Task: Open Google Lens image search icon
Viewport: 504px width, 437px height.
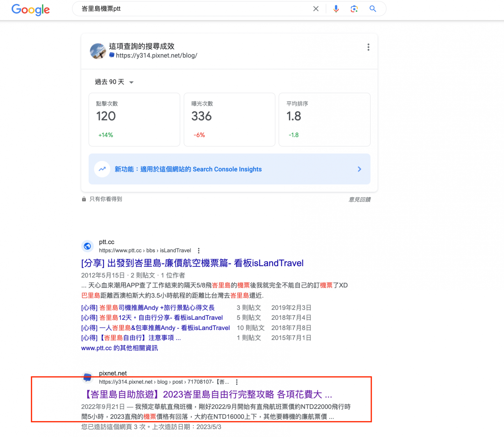Action: [354, 9]
